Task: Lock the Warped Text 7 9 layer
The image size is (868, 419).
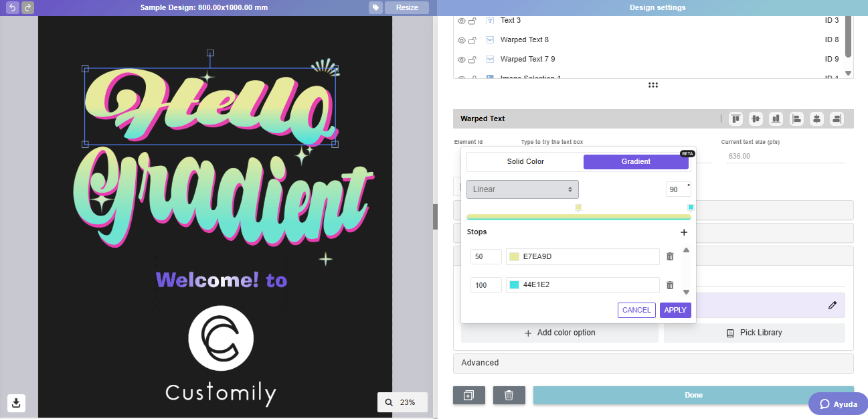Action: pyautogui.click(x=472, y=60)
